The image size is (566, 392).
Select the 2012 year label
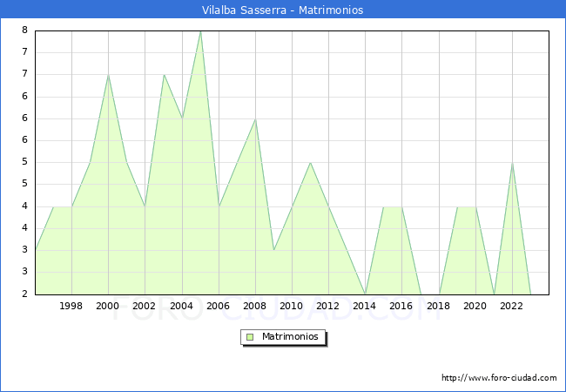coord(327,306)
